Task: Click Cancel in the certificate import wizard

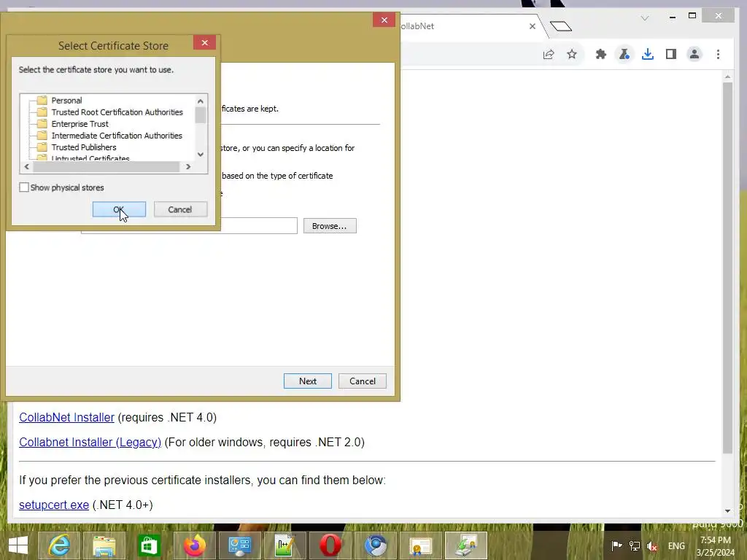Action: click(x=363, y=381)
